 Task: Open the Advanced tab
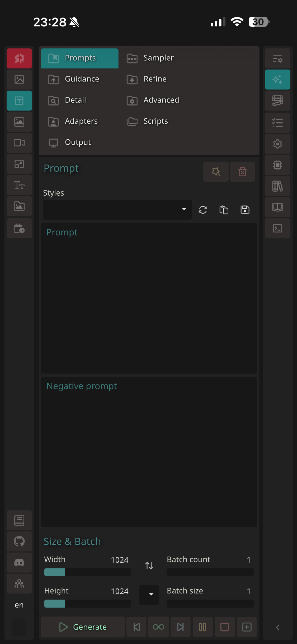161,100
